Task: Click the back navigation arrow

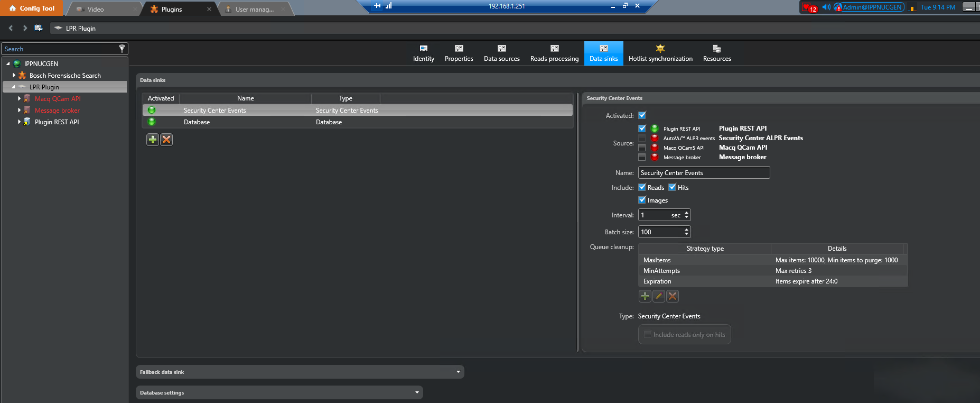Action: tap(11, 28)
